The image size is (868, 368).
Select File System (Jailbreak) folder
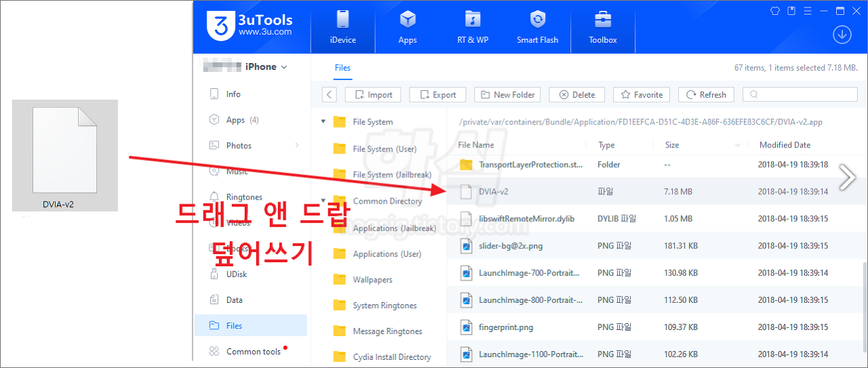tap(392, 174)
